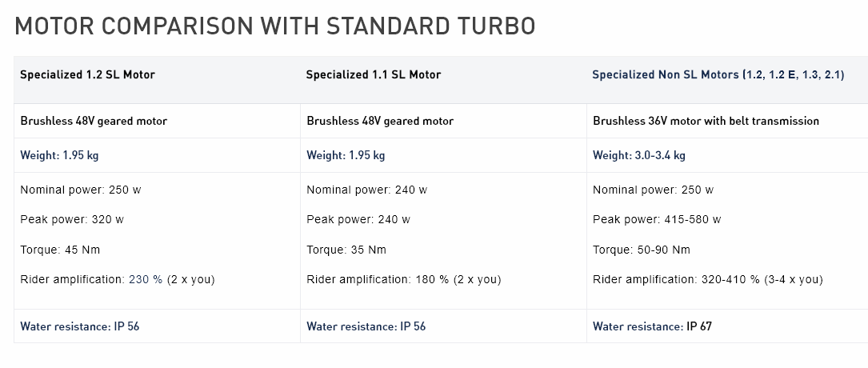Click the Weight: 3.0-3.4 kg link
Image resolution: width=868 pixels, height=368 pixels.
[638, 155]
